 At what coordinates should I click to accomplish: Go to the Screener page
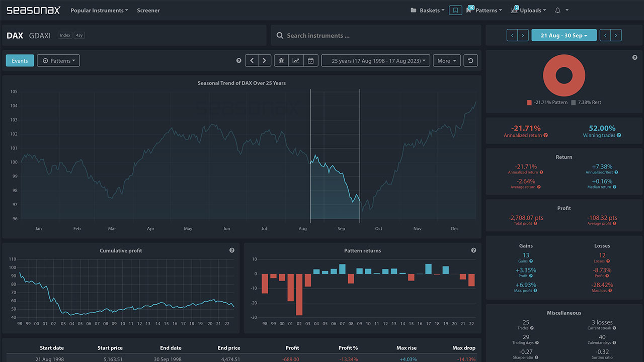148,10
